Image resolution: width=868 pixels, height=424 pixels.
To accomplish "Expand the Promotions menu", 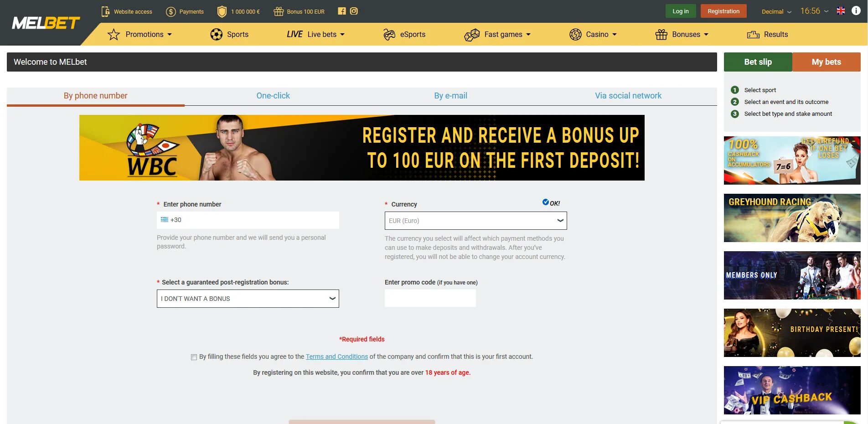I will pos(140,34).
